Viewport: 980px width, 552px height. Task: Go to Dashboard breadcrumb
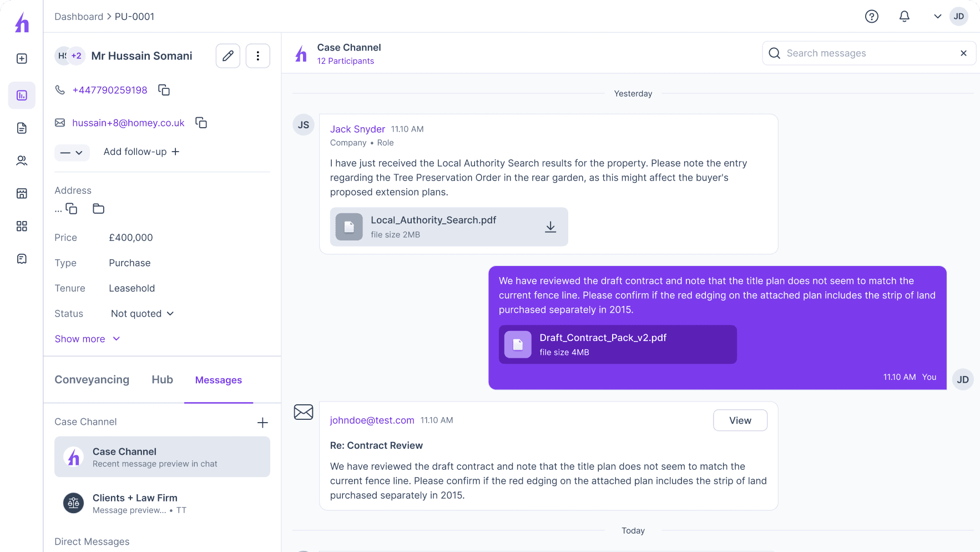click(x=79, y=17)
